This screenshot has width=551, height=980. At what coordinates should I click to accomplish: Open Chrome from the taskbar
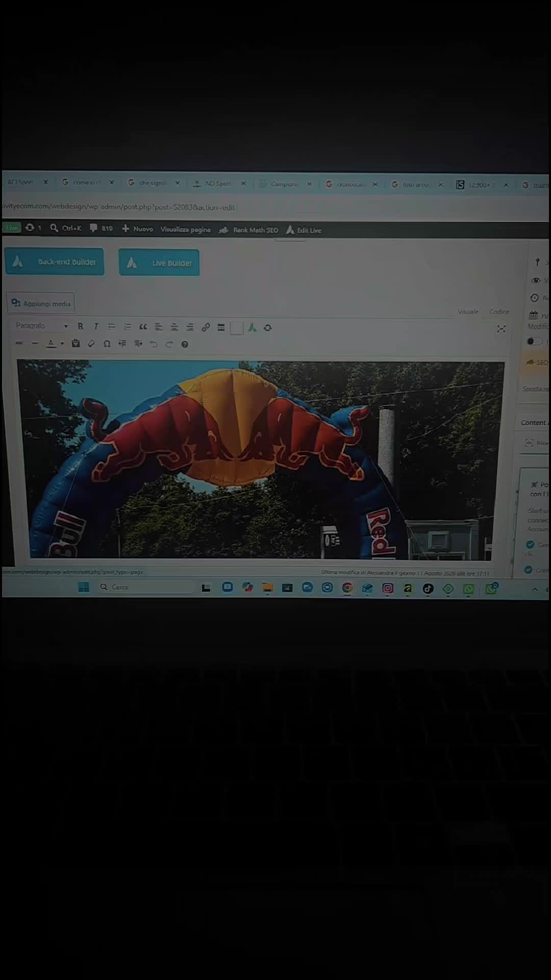pos(347,588)
